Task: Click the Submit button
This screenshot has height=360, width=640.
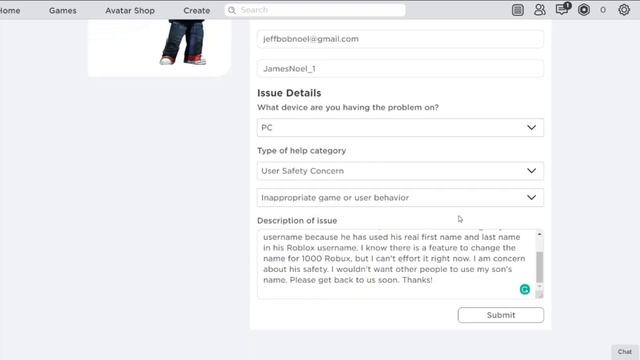Action: tap(500, 315)
